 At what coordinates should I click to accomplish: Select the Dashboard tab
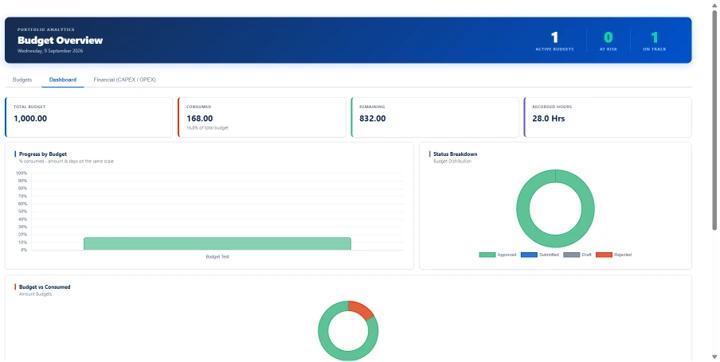pyautogui.click(x=63, y=80)
